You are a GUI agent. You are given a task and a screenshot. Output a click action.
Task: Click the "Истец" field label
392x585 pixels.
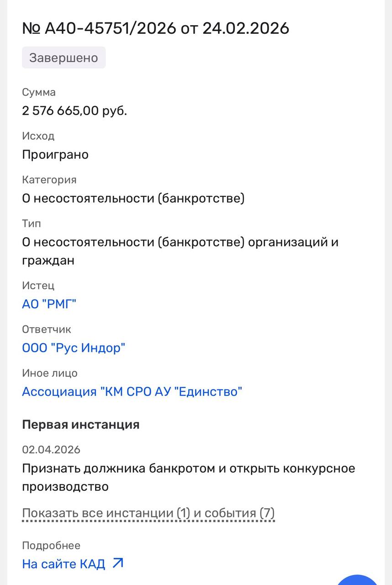point(38,286)
